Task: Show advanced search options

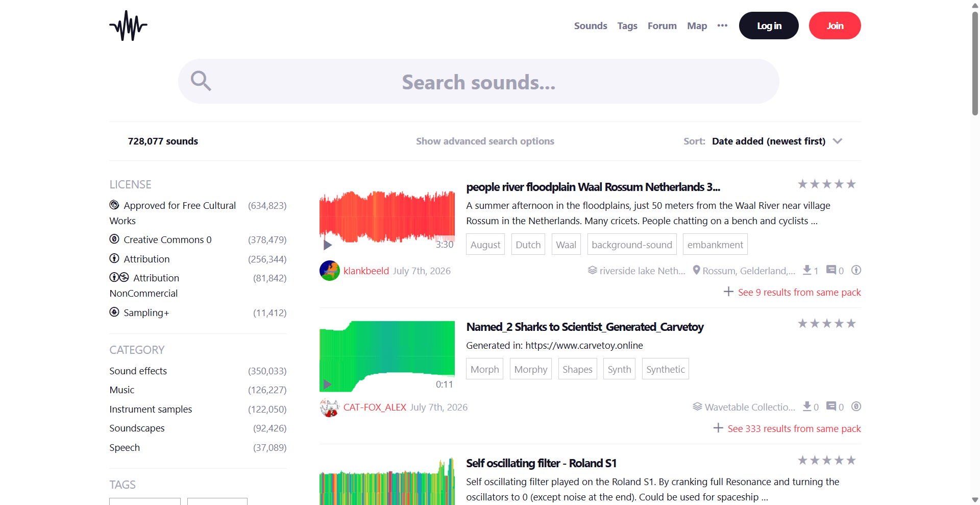Action: pos(485,141)
